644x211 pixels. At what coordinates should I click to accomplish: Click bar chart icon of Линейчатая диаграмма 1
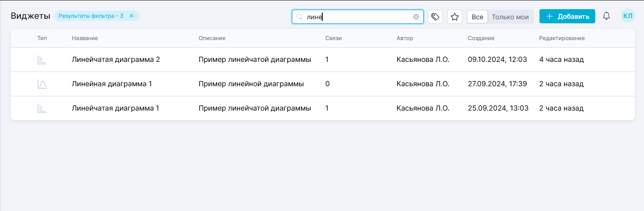[x=42, y=109]
